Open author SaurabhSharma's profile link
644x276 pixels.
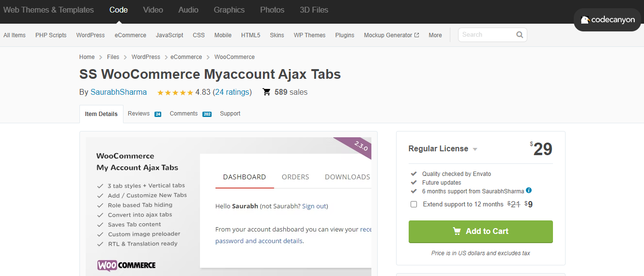[x=119, y=92]
